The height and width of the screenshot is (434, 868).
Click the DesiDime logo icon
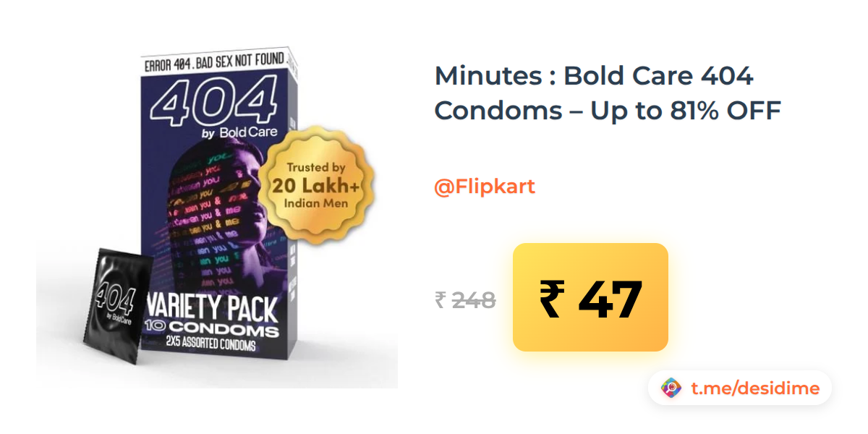coord(672,388)
